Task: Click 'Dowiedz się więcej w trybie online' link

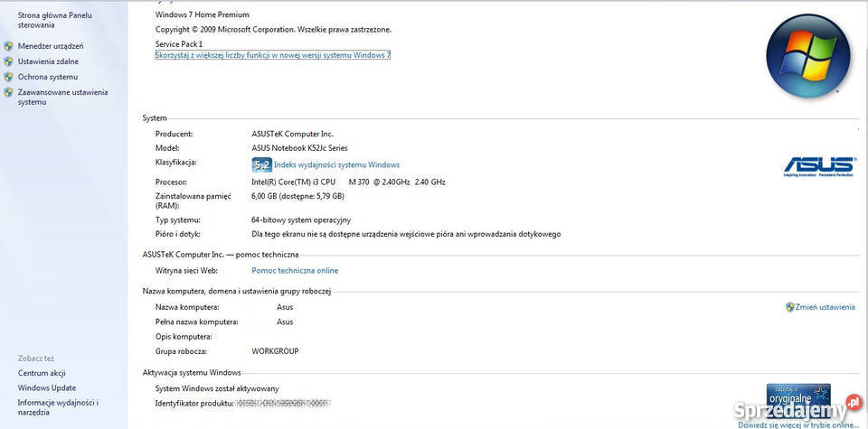Action: pos(796,424)
